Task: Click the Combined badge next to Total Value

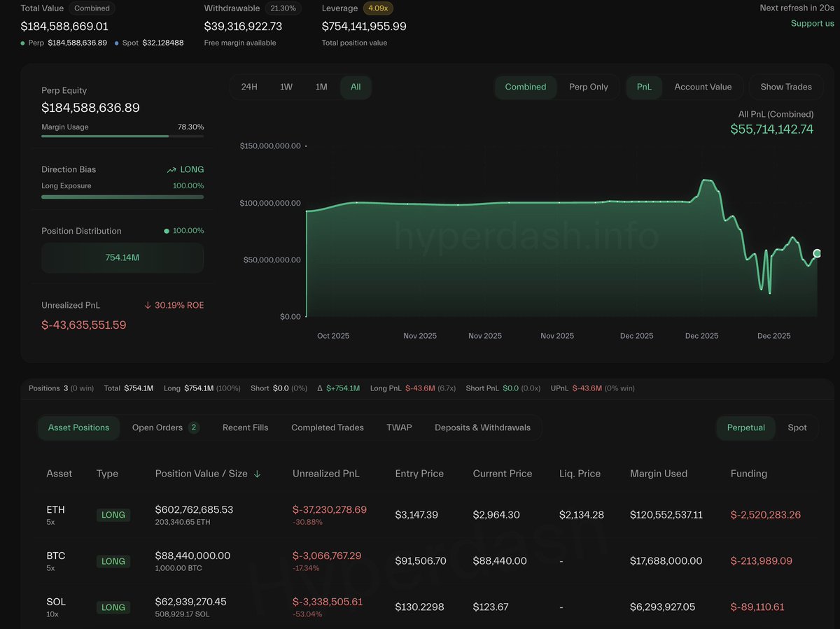Action: (92, 8)
